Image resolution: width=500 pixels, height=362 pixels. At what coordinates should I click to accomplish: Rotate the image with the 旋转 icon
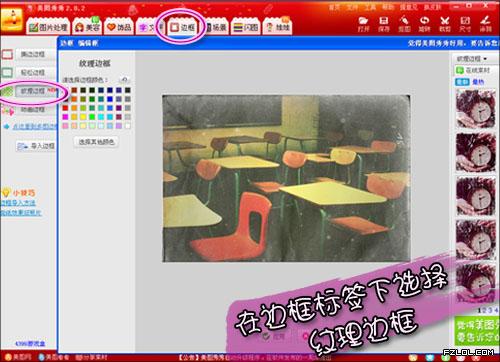424,24
